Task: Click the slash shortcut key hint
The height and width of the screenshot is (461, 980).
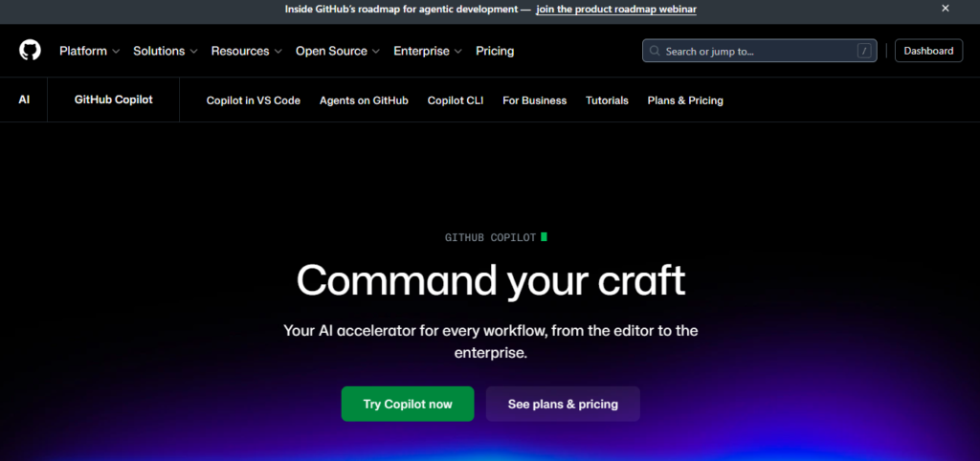Action: (x=864, y=52)
